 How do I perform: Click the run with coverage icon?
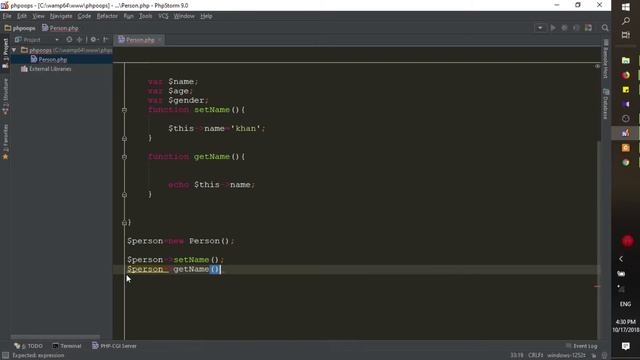(x=576, y=28)
